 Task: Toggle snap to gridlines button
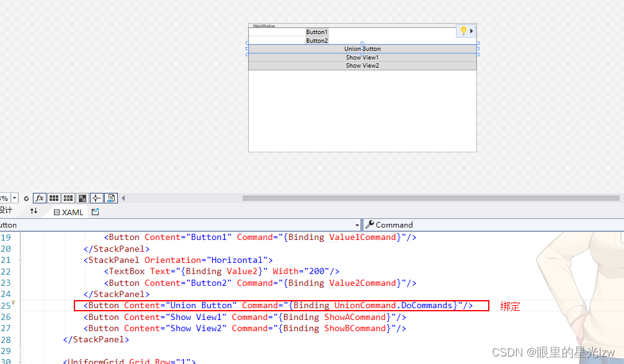pyautogui.click(x=68, y=198)
